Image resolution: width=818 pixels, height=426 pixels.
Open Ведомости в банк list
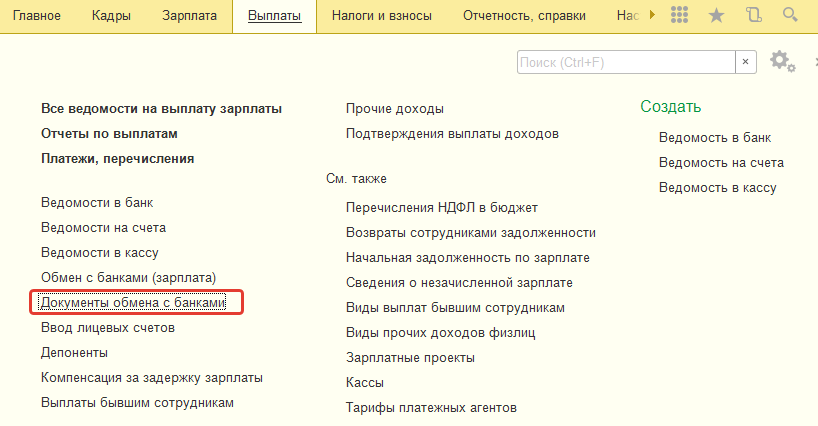[x=97, y=202]
